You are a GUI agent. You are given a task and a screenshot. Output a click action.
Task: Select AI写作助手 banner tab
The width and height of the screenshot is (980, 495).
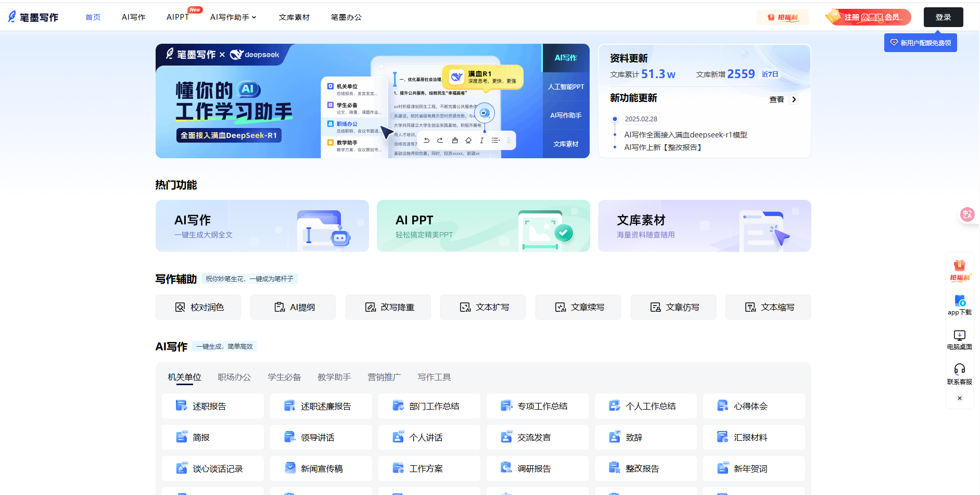tap(566, 115)
